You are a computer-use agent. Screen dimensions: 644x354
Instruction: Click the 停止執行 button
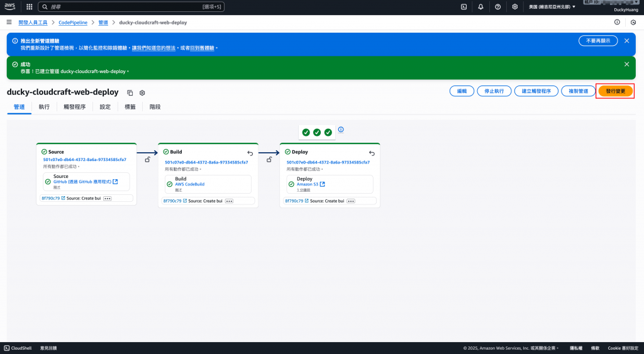[494, 91]
